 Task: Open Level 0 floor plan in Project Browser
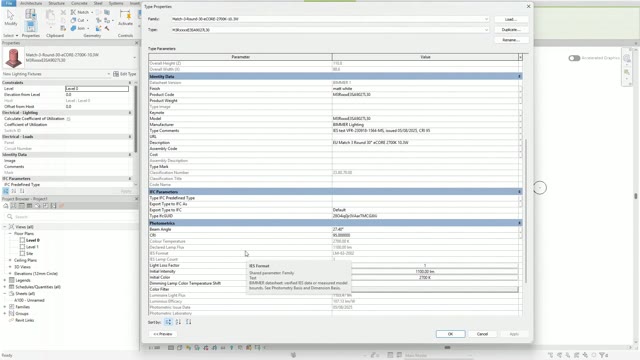pyautogui.click(x=33, y=240)
